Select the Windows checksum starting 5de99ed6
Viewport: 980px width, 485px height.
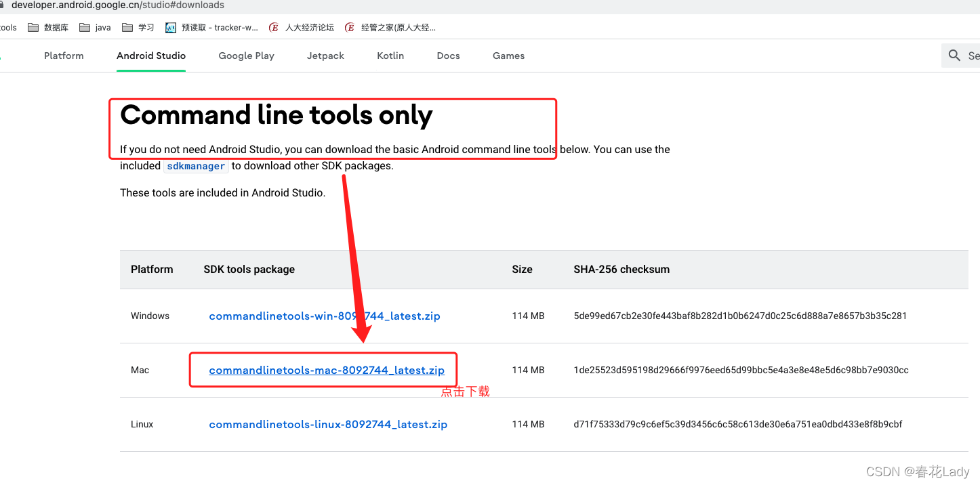tap(740, 316)
